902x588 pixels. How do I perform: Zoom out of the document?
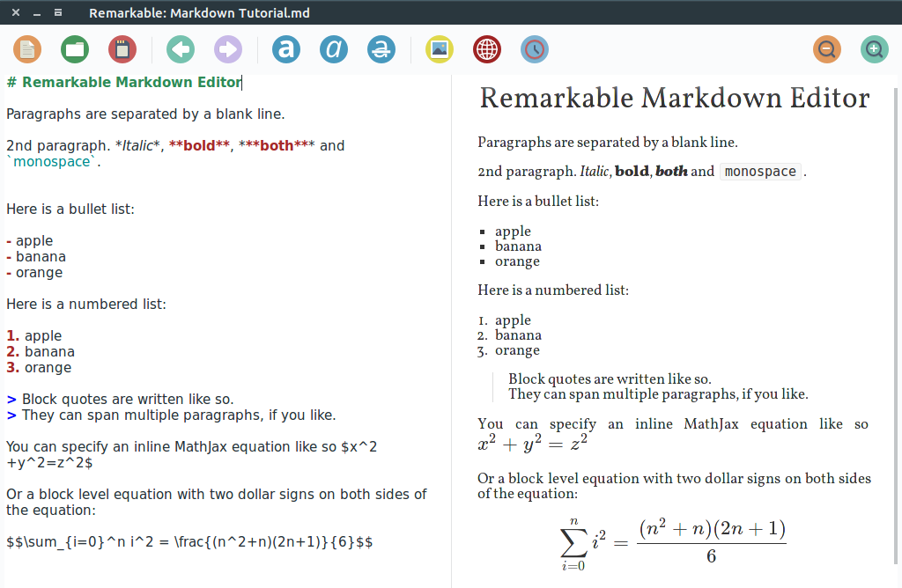tap(826, 49)
